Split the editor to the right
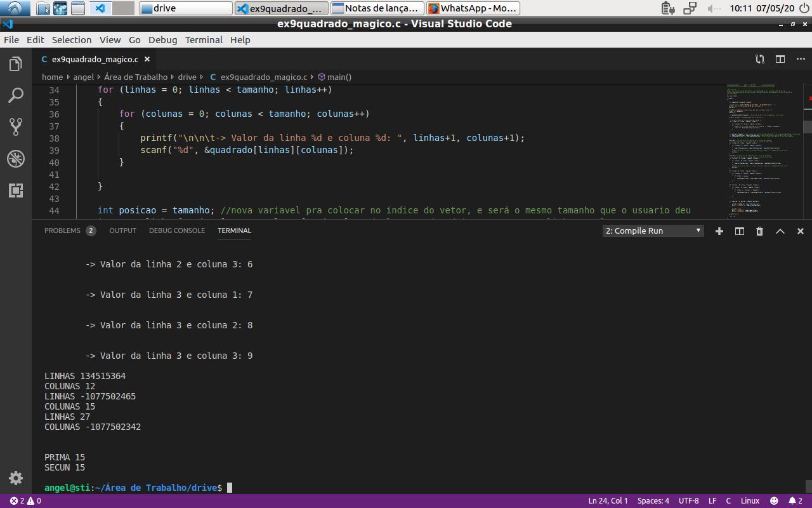 [780, 59]
